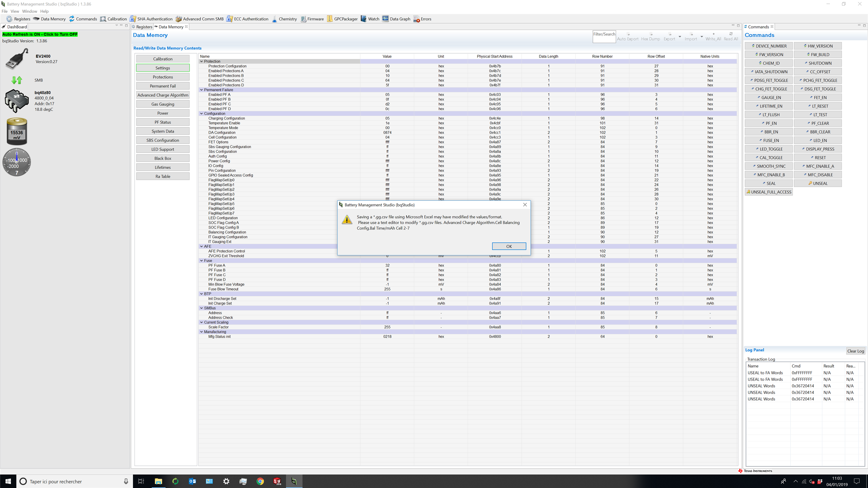This screenshot has width=868, height=488.
Task: Open the Firmware toolbar icon
Action: [x=303, y=19]
